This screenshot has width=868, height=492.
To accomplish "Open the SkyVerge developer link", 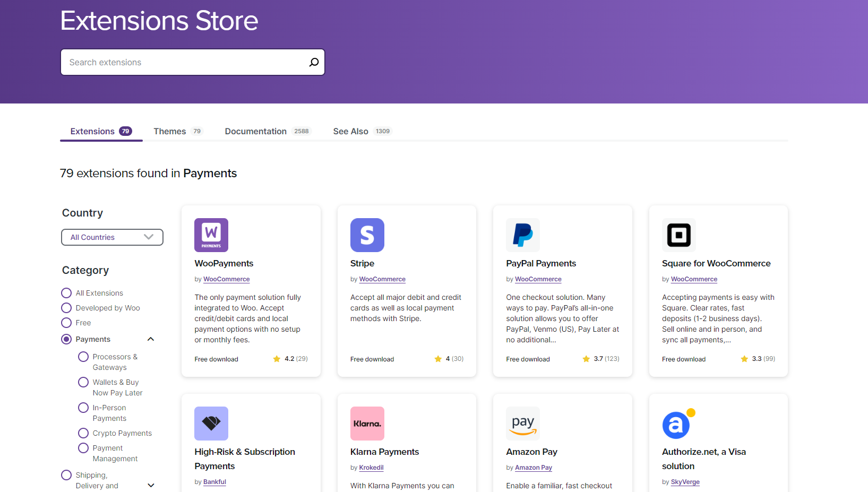I will 685,482.
